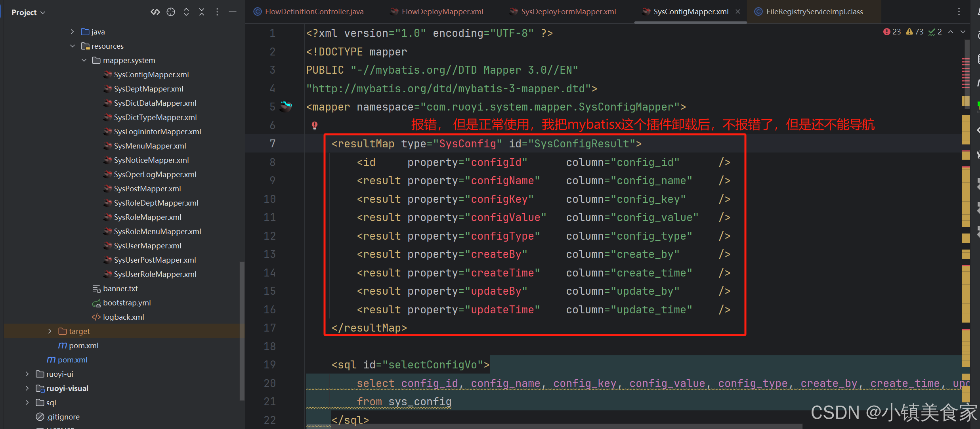This screenshot has width=980, height=429.
Task: Expand the target folder
Action: click(50, 331)
